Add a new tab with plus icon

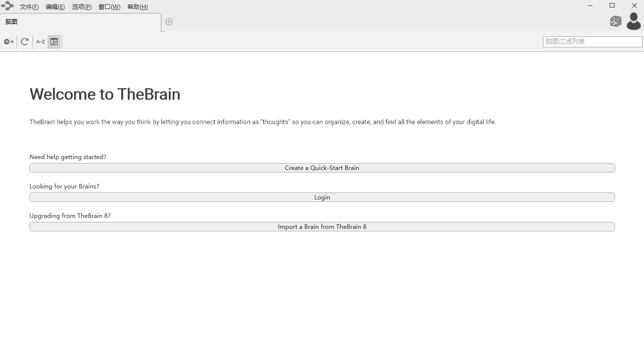169,21
